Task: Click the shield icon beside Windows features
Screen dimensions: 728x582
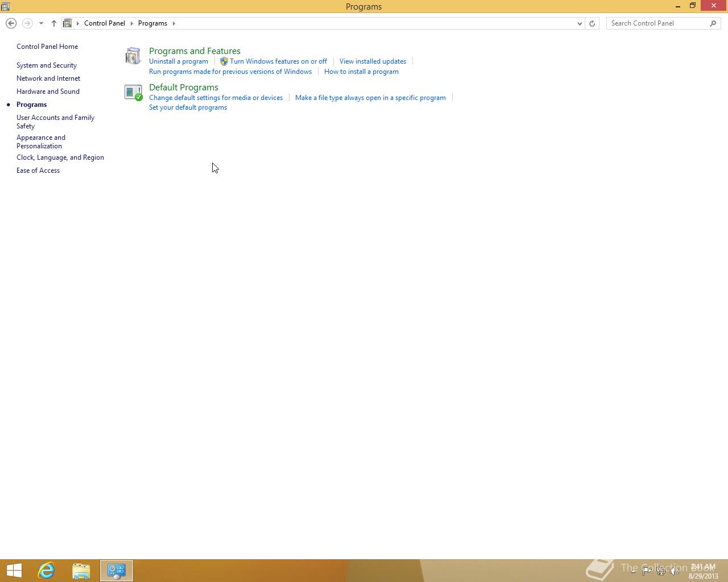Action: 224,61
